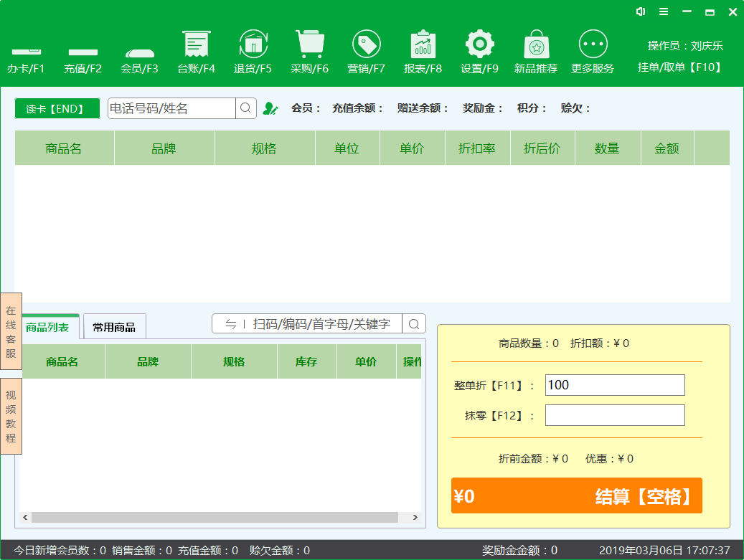Viewport: 744px width, 560px height.
Task: Focus the 电话号码/姓名 input field
Action: point(171,108)
